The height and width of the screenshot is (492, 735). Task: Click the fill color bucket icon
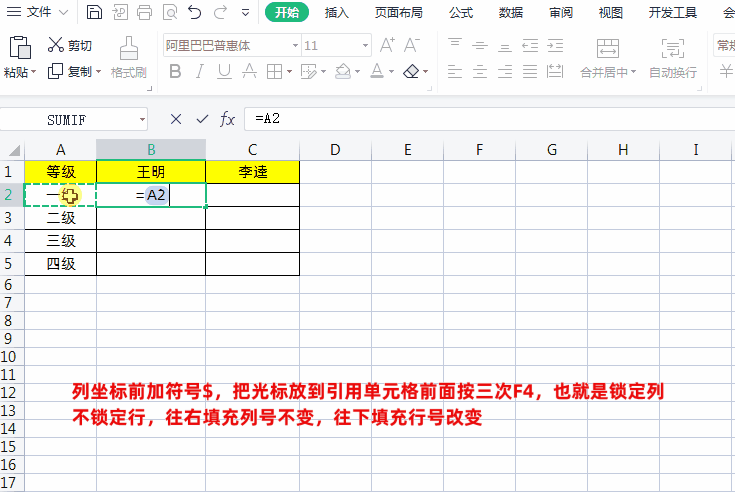click(343, 72)
